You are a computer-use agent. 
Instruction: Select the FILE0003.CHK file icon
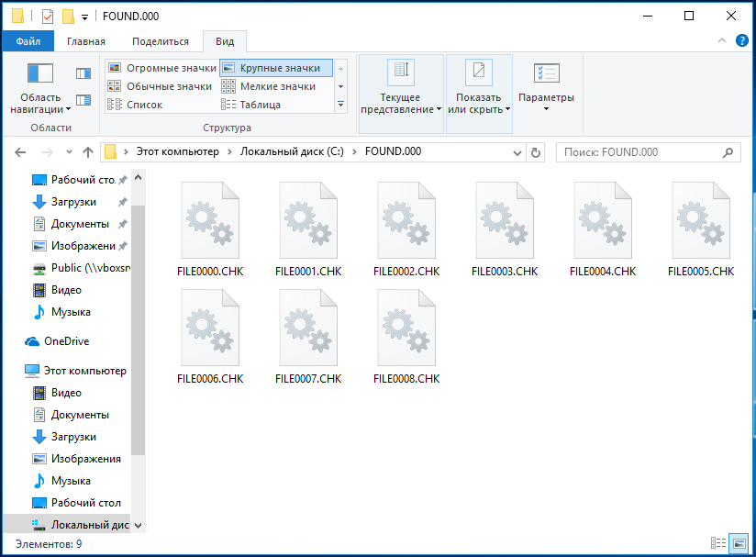point(505,220)
